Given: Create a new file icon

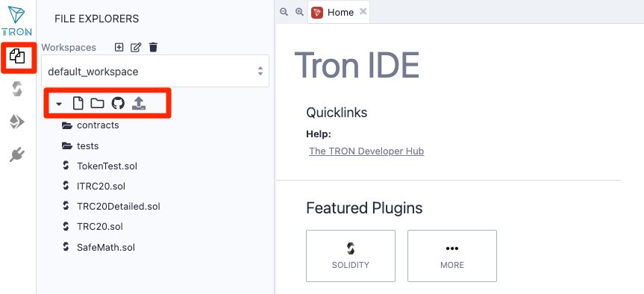Looking at the screenshot, I should (78, 104).
